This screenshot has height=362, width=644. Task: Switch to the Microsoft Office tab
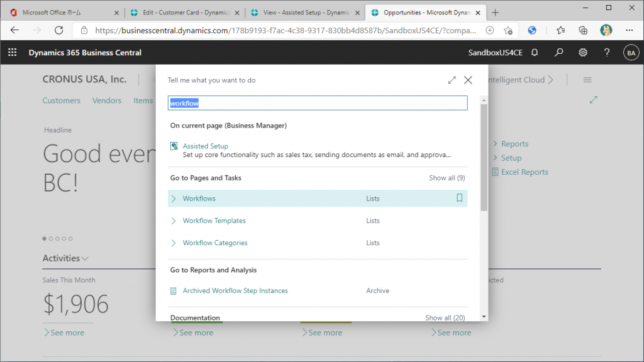52,13
